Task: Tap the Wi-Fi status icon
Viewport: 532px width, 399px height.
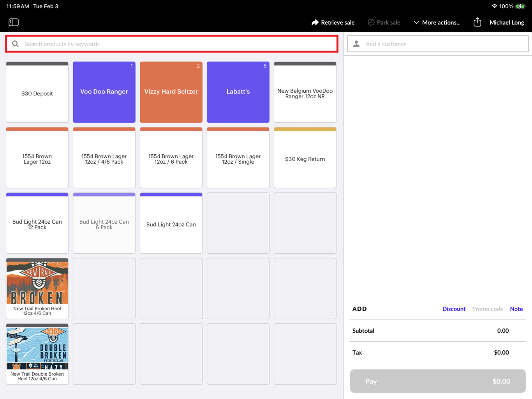Action: 495,6
